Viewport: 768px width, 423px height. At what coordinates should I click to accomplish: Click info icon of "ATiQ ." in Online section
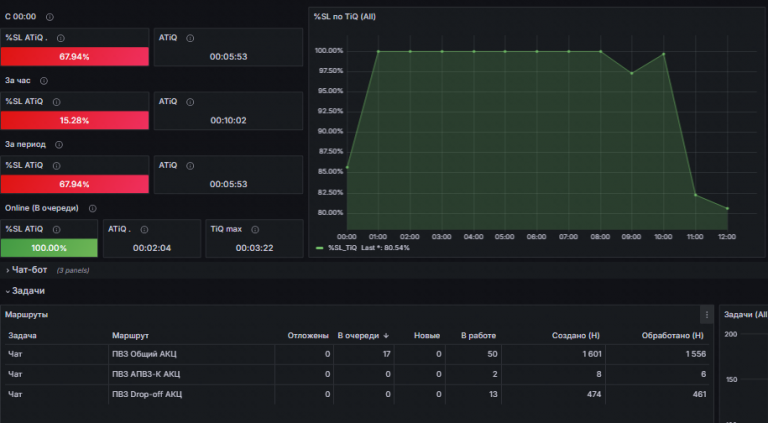144,230
